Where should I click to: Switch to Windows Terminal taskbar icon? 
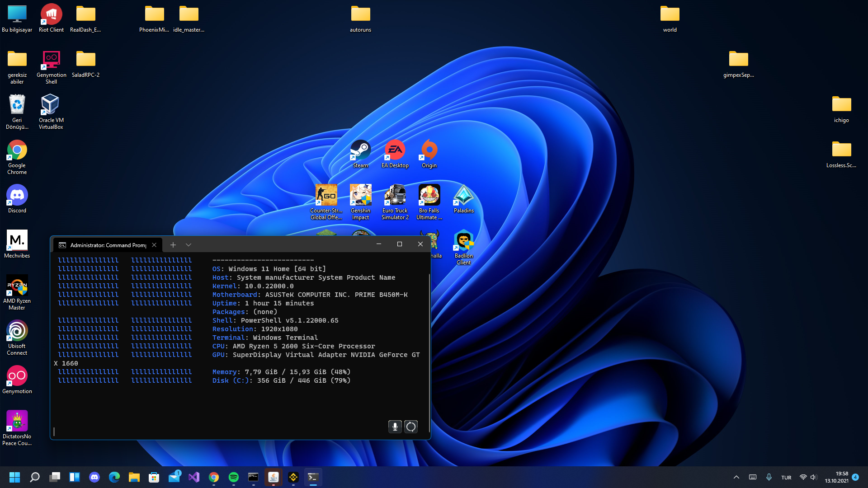pyautogui.click(x=313, y=477)
